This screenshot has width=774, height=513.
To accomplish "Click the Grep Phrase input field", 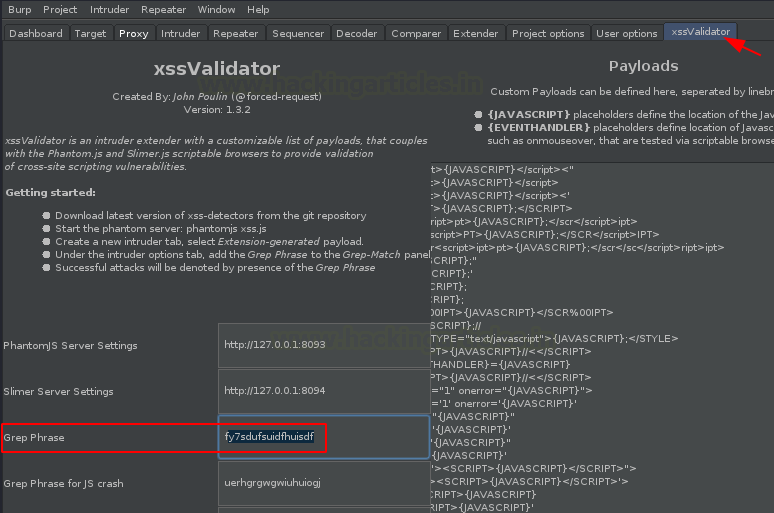I will [324, 437].
